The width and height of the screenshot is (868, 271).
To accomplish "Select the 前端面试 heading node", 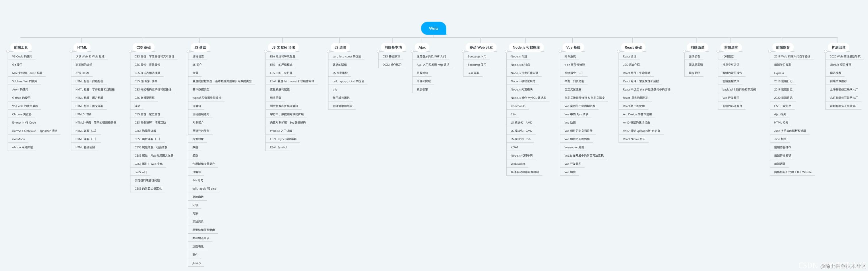I will click(697, 47).
